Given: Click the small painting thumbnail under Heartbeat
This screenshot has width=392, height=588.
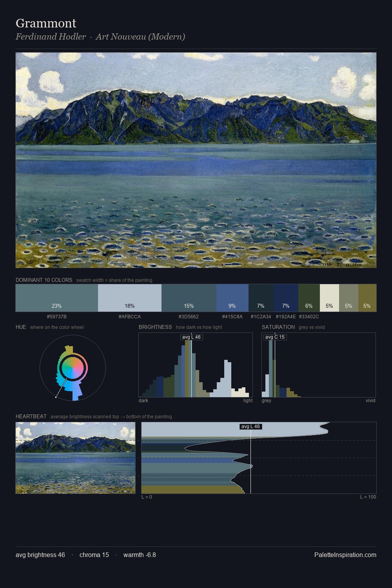Looking at the screenshot, I should coord(75,458).
